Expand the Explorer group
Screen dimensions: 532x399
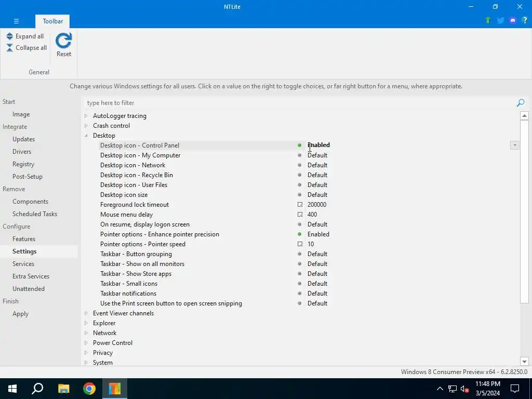click(86, 323)
